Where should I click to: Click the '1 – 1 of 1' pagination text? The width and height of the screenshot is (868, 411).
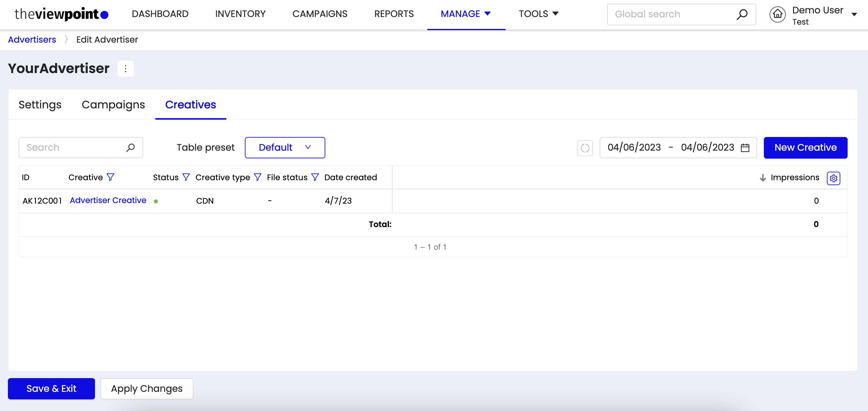click(430, 247)
